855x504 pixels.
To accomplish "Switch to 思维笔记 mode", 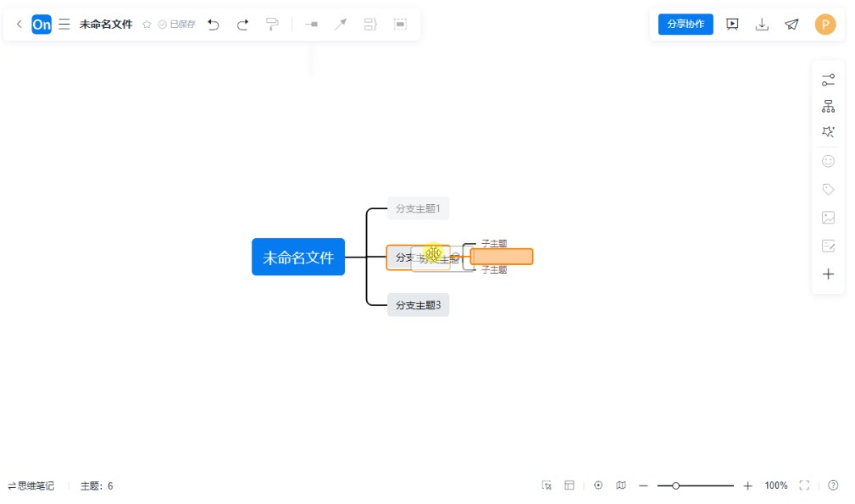I will 31,486.
